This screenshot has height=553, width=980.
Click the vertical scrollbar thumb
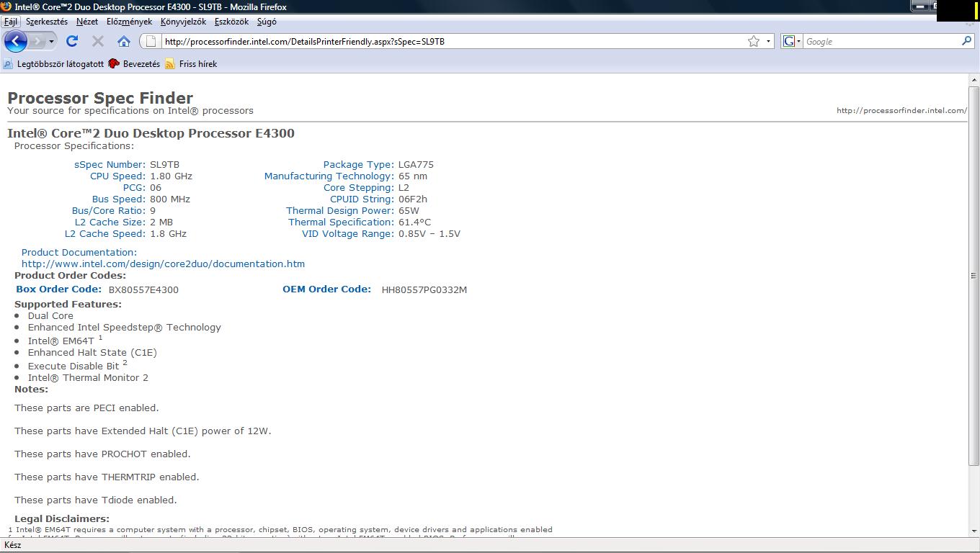tap(974, 275)
